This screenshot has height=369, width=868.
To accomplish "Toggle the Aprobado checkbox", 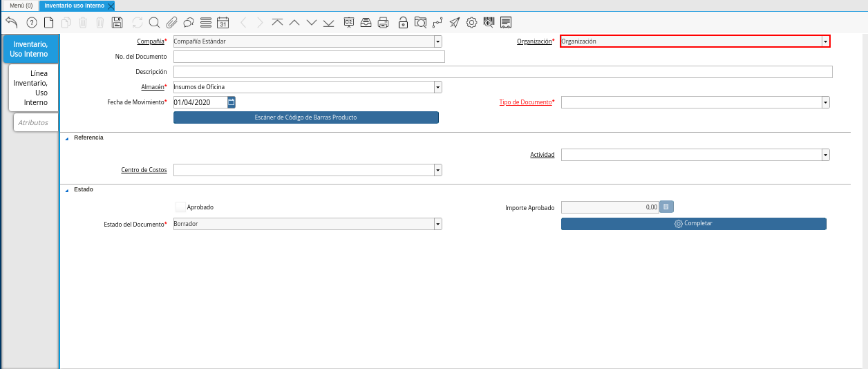I will [x=180, y=207].
